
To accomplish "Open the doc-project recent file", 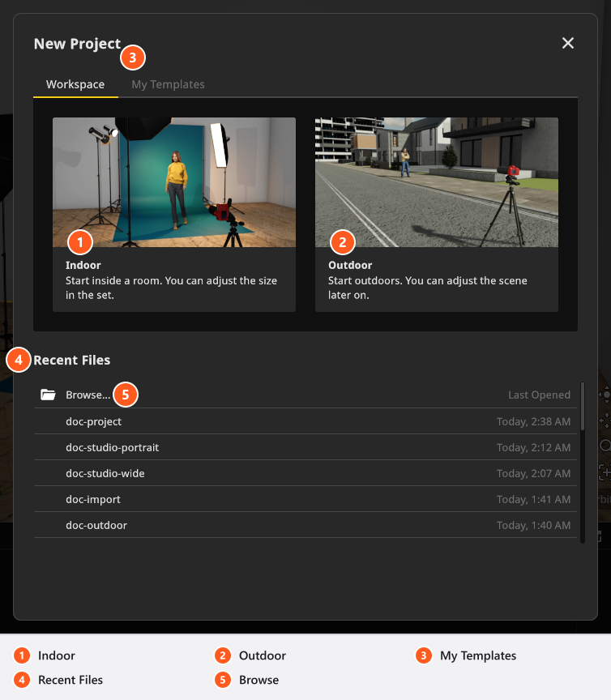I will pos(305,421).
